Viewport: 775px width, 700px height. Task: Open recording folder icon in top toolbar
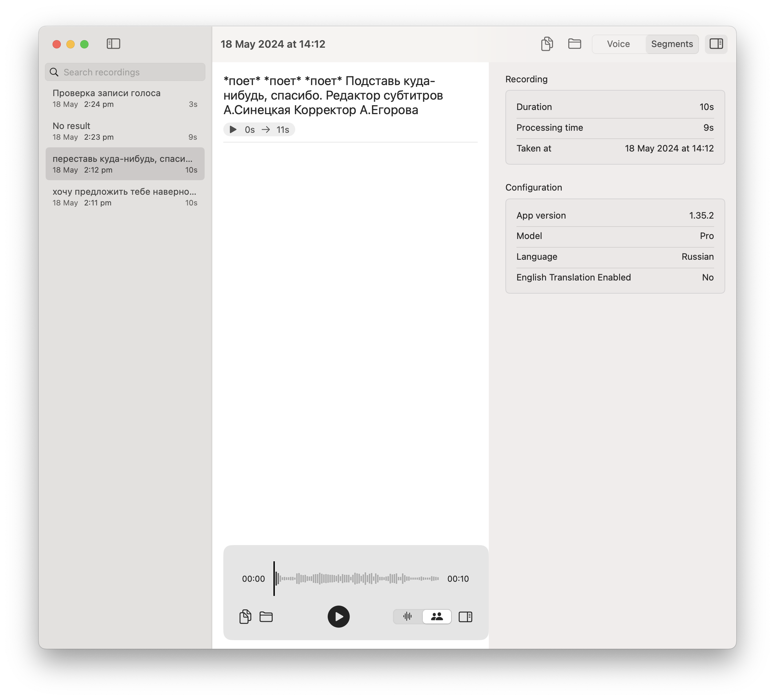point(574,44)
